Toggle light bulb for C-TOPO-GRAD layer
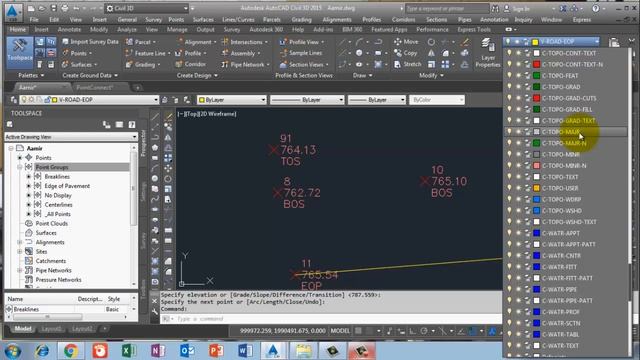The height and width of the screenshot is (360, 640). click(509, 87)
